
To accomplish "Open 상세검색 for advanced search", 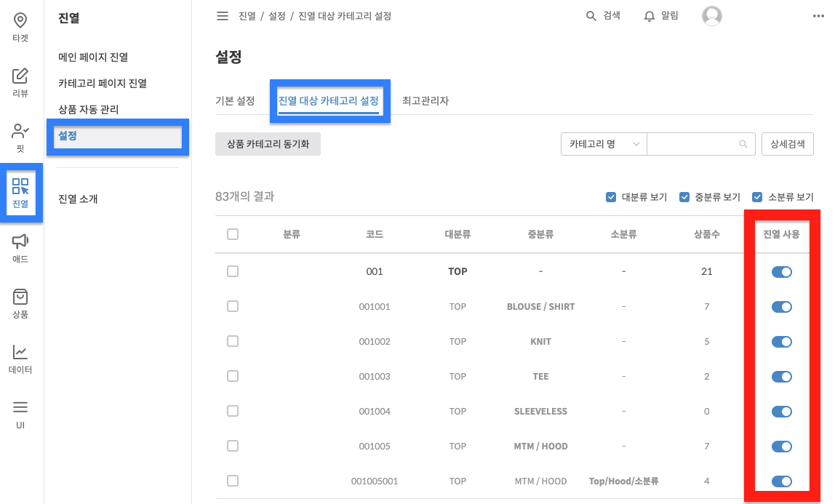I will click(788, 144).
